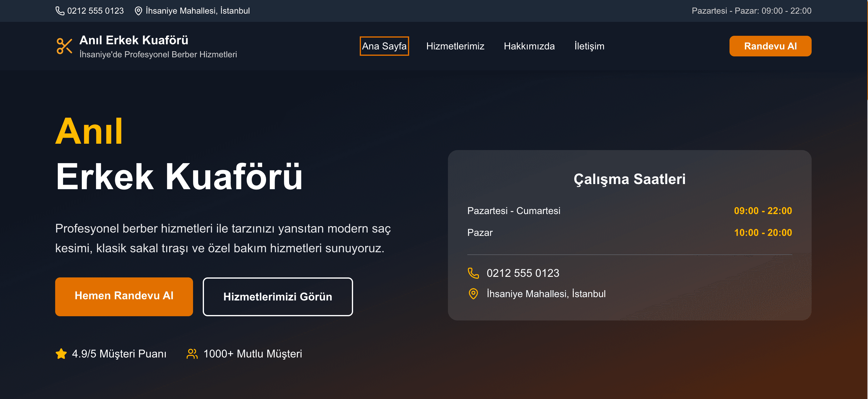868x399 pixels.
Task: Open the Ana Sayfa menu item
Action: click(x=384, y=46)
